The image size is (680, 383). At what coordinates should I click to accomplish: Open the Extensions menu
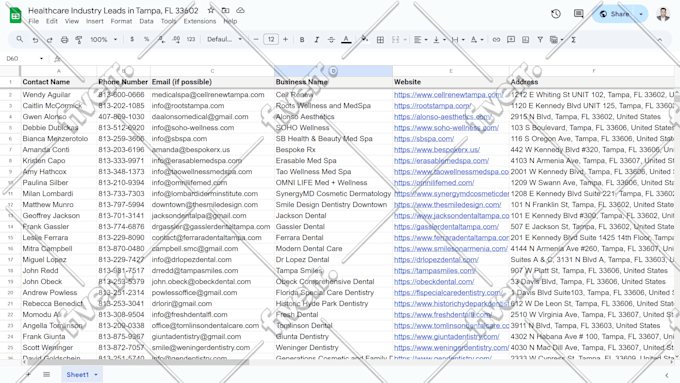199,21
